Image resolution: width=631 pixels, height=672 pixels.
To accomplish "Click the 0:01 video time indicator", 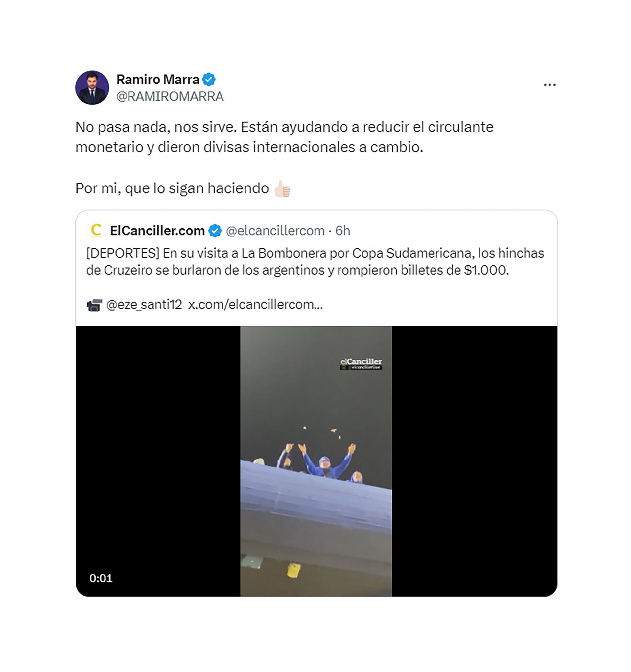I will pos(101,578).
